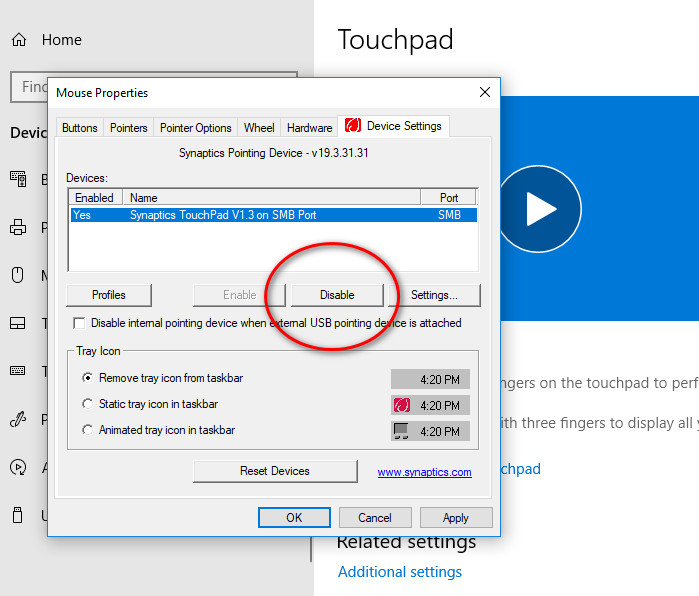Viewport: 699px width, 596px height.
Task: Click the Synaptics static tray icon preview
Action: point(401,405)
